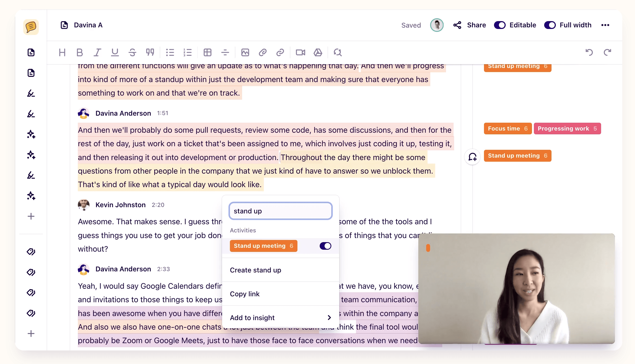Choose Copy link from popup
The image size is (635, 364).
pyautogui.click(x=245, y=294)
